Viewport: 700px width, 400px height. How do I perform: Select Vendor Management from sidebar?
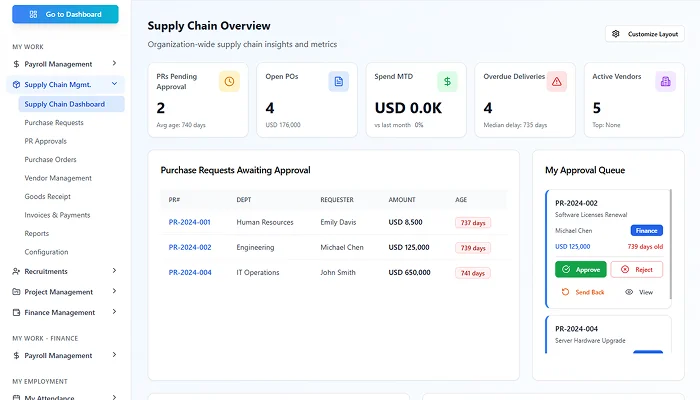tap(58, 178)
